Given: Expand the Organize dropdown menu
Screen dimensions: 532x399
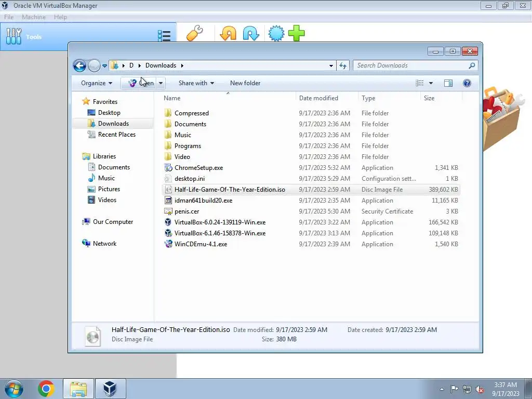Looking at the screenshot, I should pyautogui.click(x=97, y=83).
